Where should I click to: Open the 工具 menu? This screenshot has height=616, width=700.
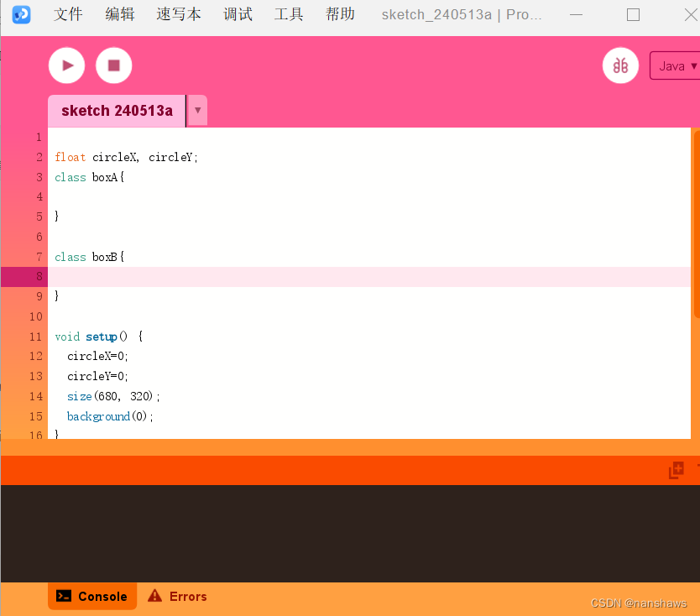point(289,13)
